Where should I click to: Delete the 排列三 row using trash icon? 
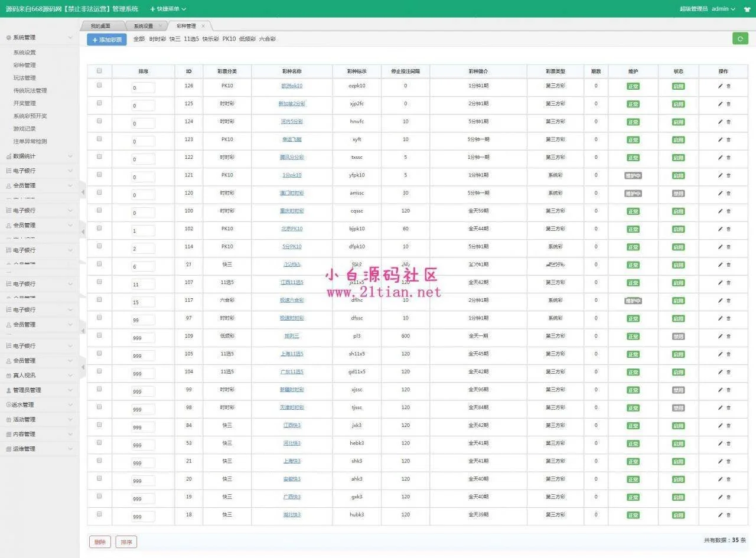(x=728, y=337)
